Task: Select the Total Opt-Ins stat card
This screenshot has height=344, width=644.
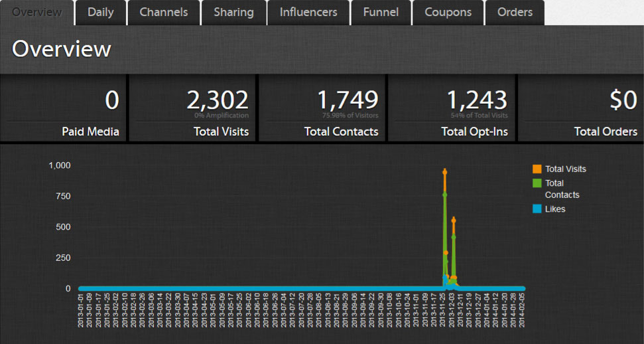Action: [x=452, y=108]
